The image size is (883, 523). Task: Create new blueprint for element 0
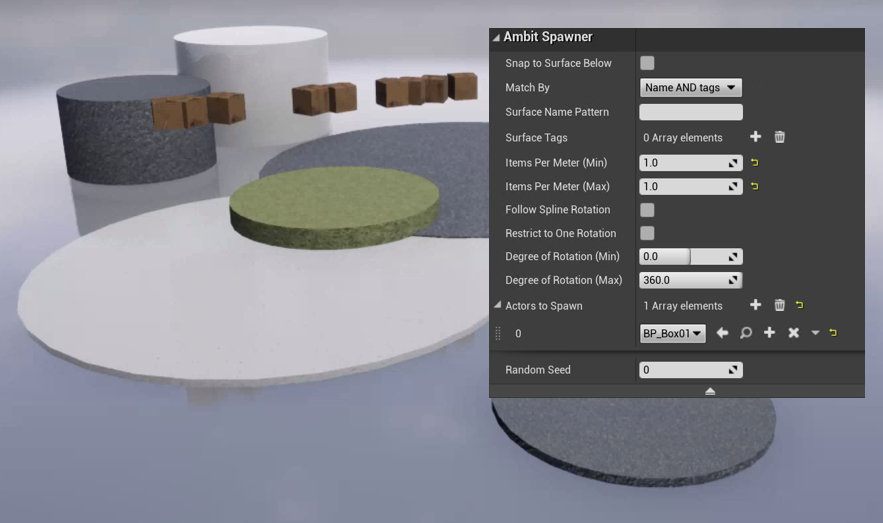tap(769, 333)
